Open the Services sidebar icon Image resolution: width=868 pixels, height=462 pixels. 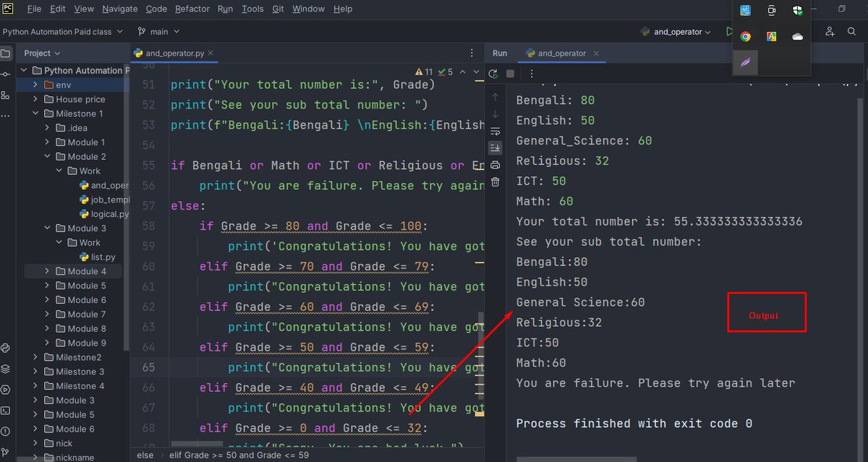[6, 390]
